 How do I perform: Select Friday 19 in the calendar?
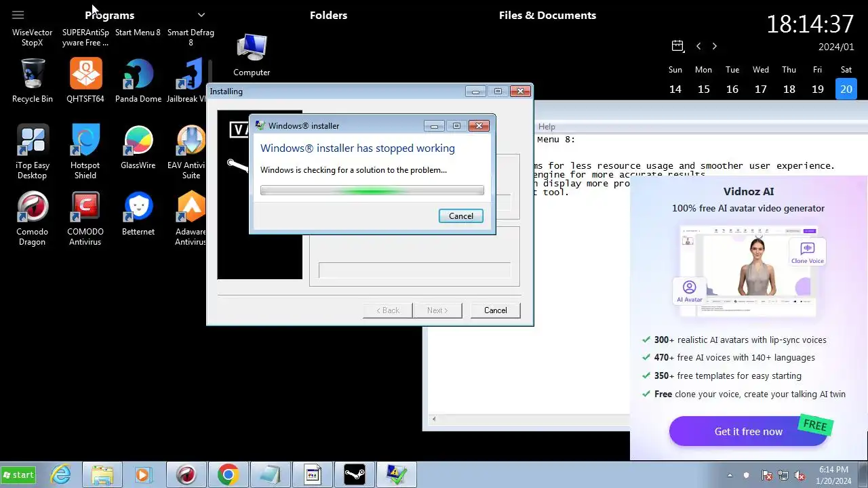(818, 89)
